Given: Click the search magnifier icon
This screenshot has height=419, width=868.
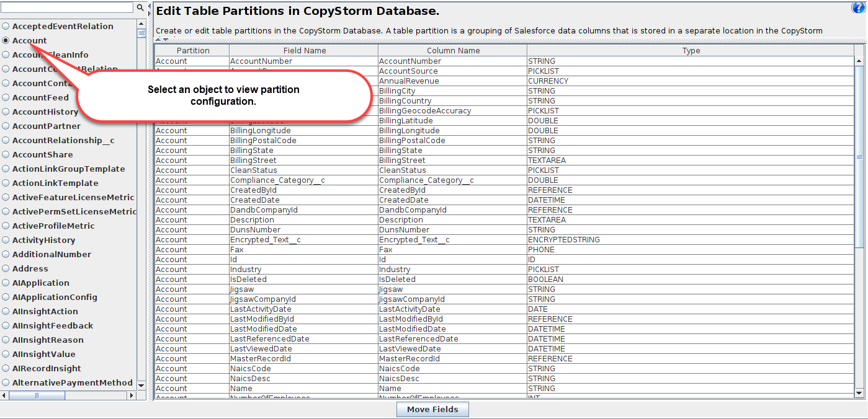Looking at the screenshot, I should (x=141, y=8).
